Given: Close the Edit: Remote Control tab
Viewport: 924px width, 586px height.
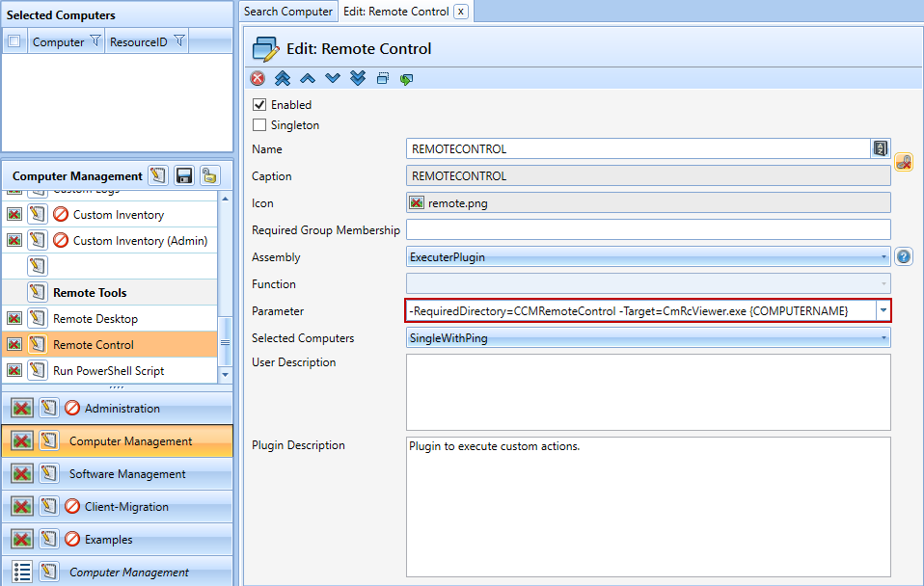Looking at the screenshot, I should [x=461, y=12].
